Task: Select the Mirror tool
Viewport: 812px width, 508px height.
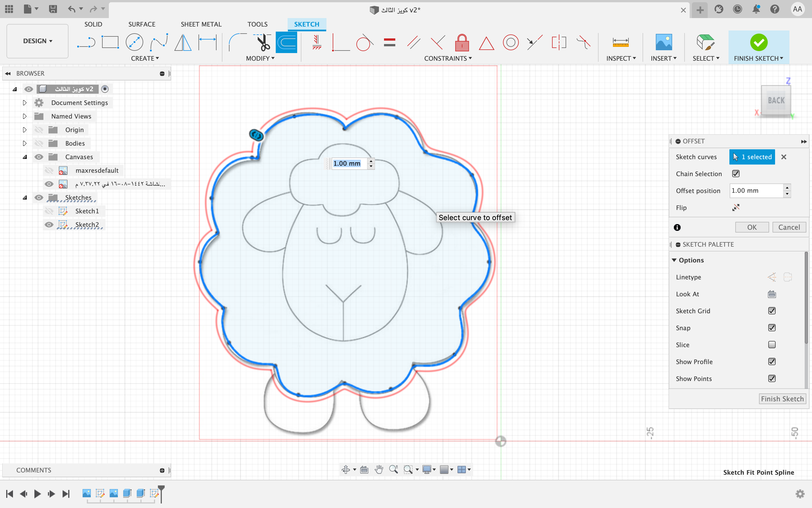Action: [x=183, y=43]
